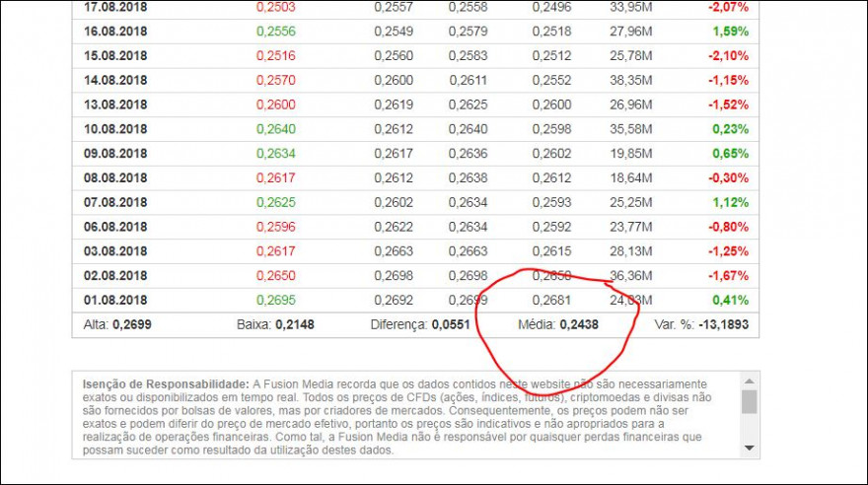Click the low price 0,2518
The image size is (868, 485).
click(551, 32)
